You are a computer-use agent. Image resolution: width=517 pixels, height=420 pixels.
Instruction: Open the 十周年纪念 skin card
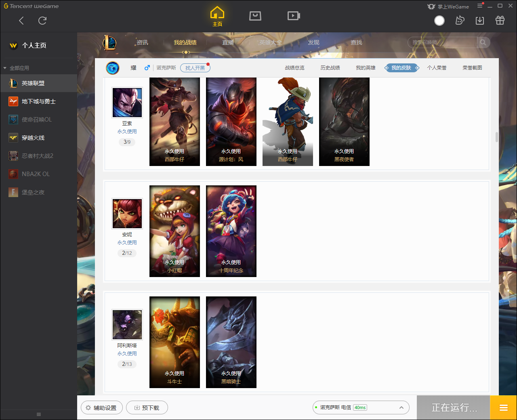tap(231, 231)
